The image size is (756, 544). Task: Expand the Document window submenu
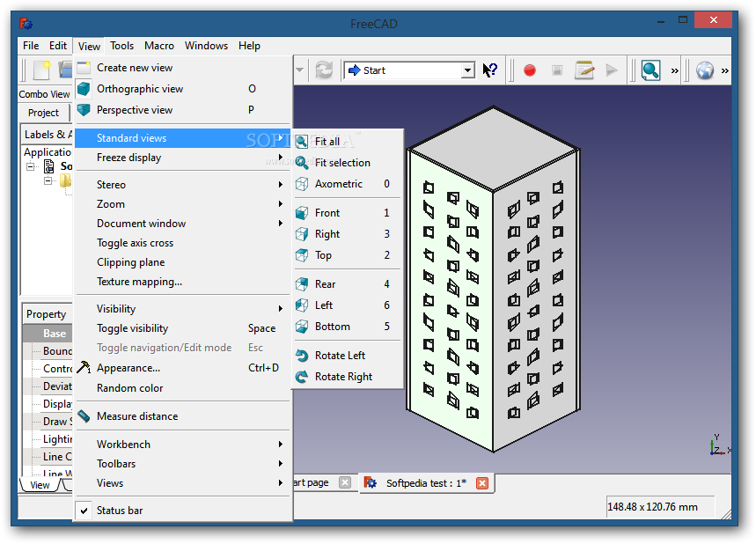pos(183,224)
